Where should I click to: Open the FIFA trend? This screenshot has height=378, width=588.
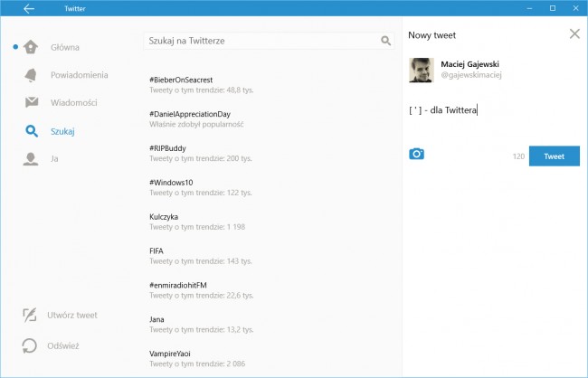click(x=156, y=250)
